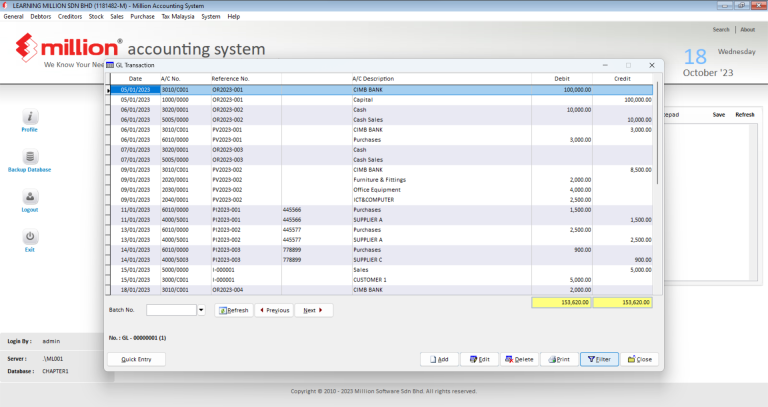
Task: Click the Backup Database icon
Action: (30, 157)
